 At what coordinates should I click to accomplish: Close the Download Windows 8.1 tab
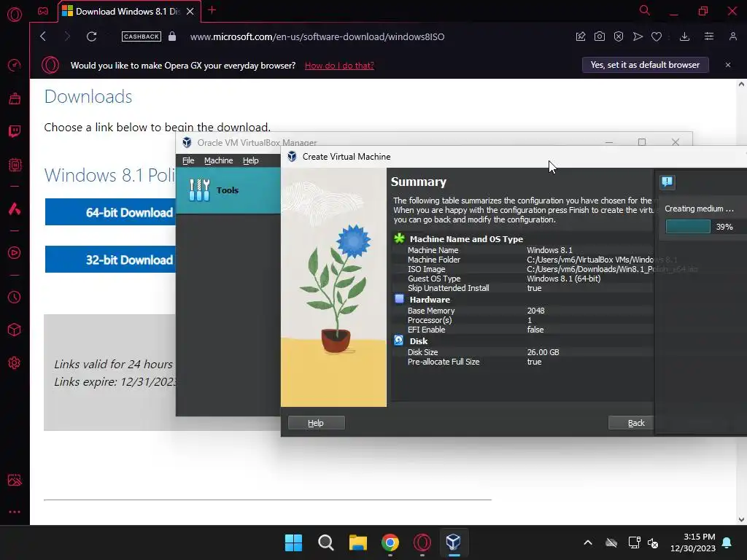point(190,12)
